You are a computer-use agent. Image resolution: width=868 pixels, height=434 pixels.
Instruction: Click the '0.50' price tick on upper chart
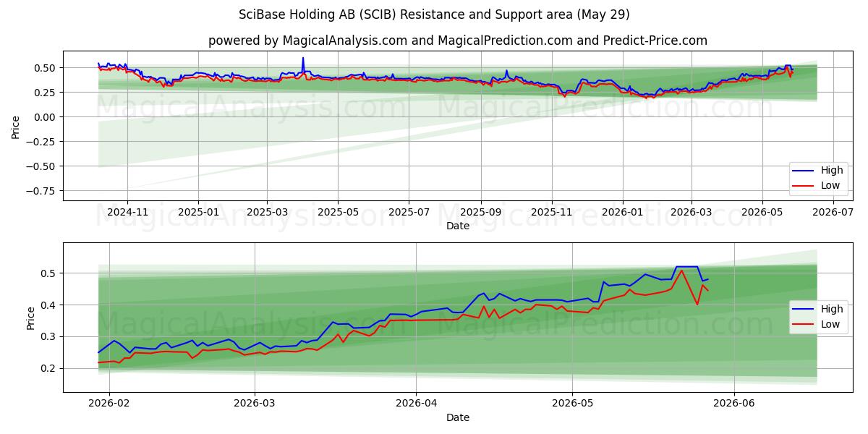click(x=46, y=68)
